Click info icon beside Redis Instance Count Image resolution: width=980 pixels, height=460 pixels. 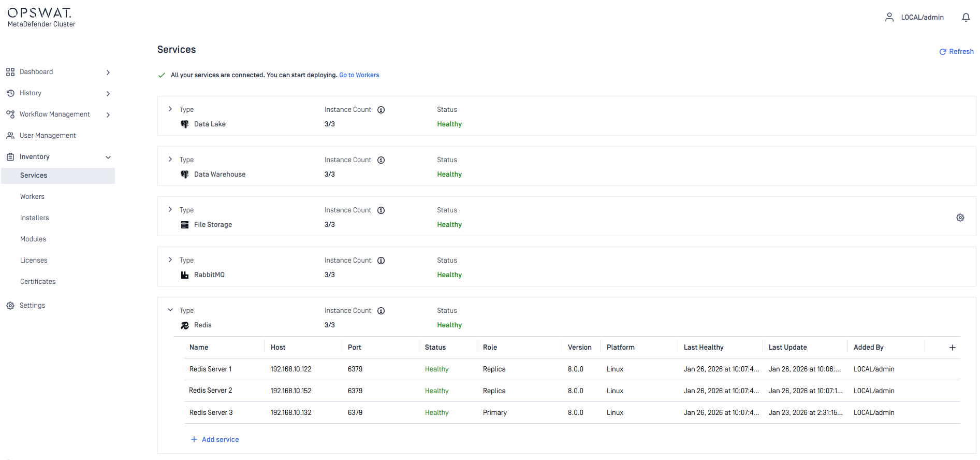click(x=381, y=311)
